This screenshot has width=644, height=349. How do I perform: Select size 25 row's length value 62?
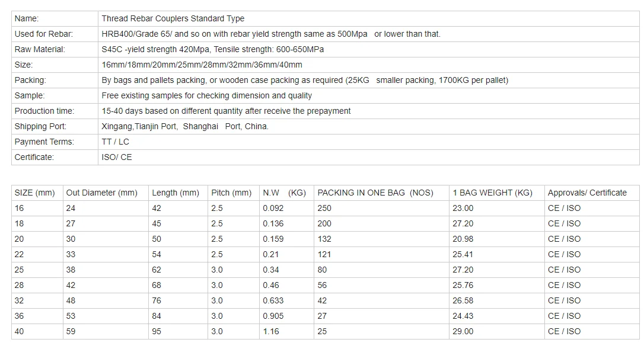(178, 270)
